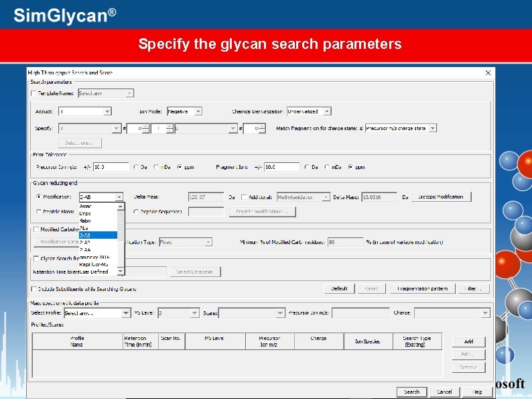Screen dimensions: 532x399
Task: Click the Search Type (Existing) column header
Action: [417, 341]
